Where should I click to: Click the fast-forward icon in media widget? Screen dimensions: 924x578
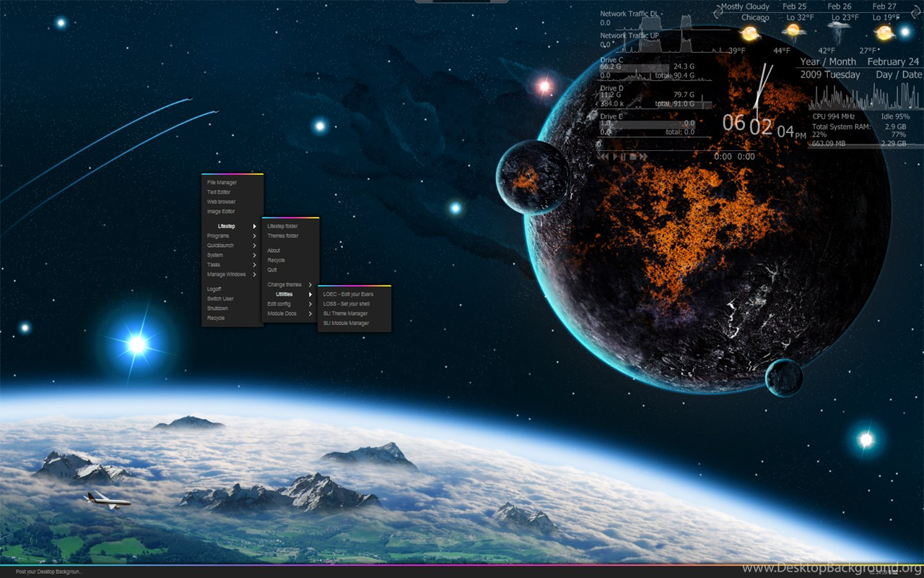pyautogui.click(x=642, y=156)
